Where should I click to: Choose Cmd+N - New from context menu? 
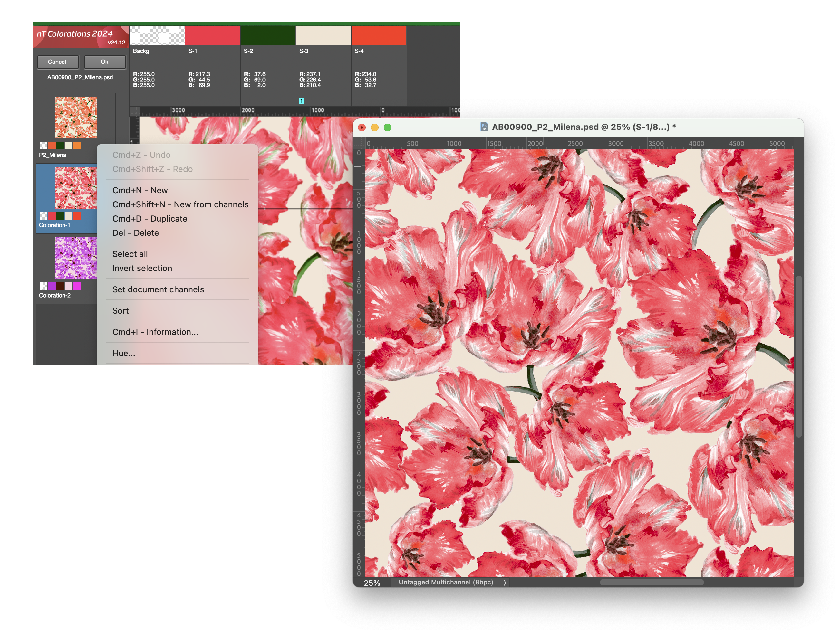(x=140, y=190)
